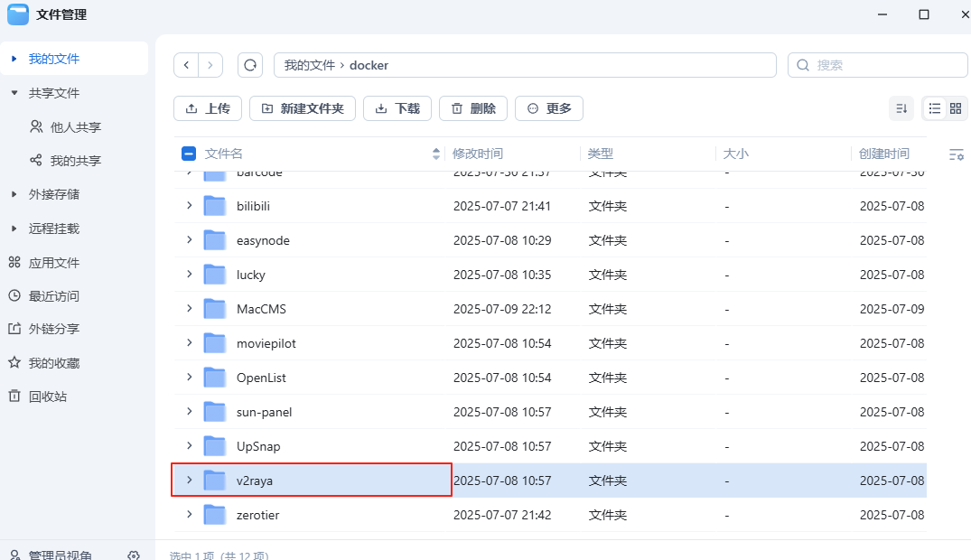Open 我的收藏 favorites in sidebar

[x=53, y=363]
